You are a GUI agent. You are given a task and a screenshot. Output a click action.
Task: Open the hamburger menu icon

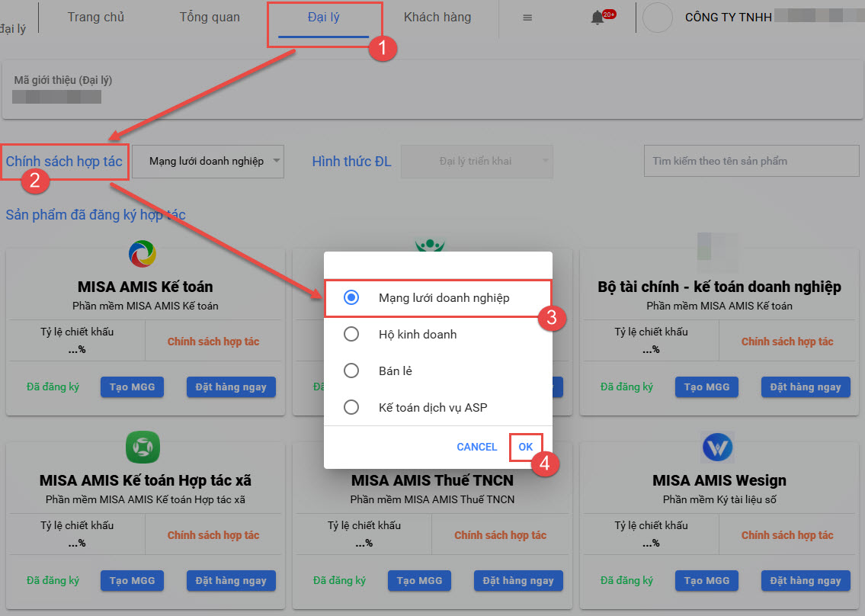(527, 18)
